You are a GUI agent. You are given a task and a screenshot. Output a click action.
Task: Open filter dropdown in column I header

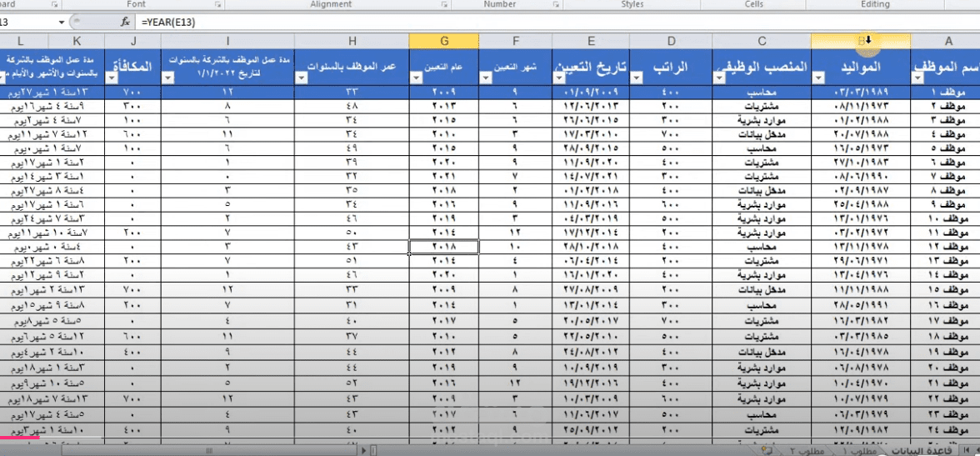coord(168,78)
